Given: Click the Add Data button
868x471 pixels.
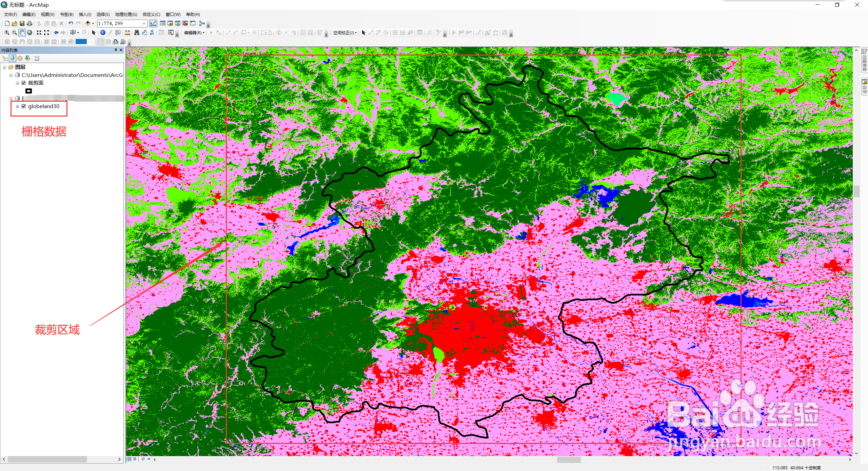Looking at the screenshot, I should pyautogui.click(x=87, y=23).
